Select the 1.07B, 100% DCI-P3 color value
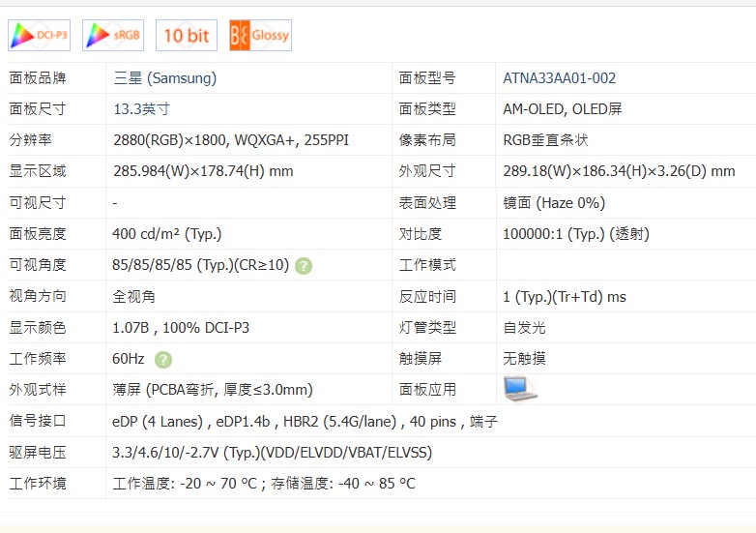This screenshot has height=533, width=756. 181,328
